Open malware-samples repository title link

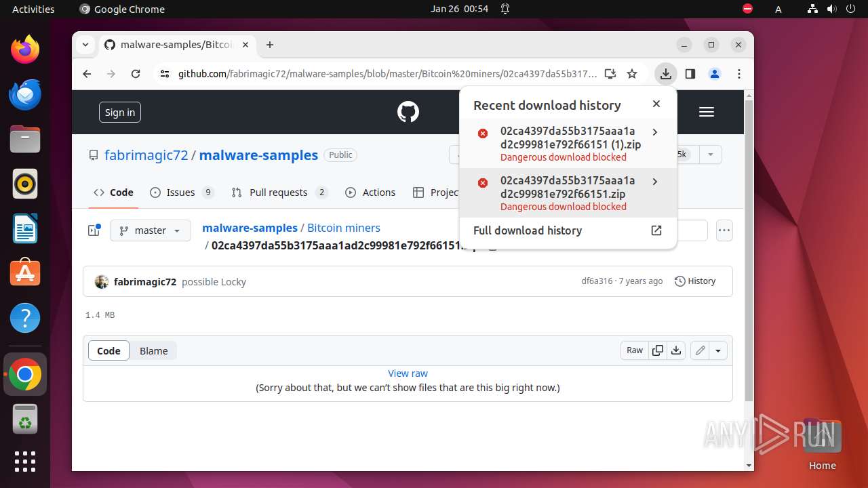(258, 155)
